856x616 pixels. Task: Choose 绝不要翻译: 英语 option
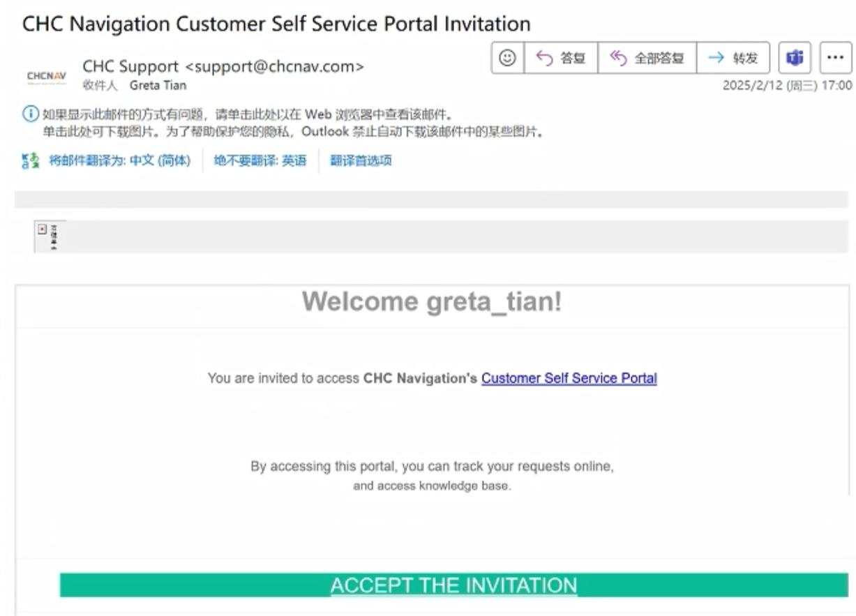(260, 161)
